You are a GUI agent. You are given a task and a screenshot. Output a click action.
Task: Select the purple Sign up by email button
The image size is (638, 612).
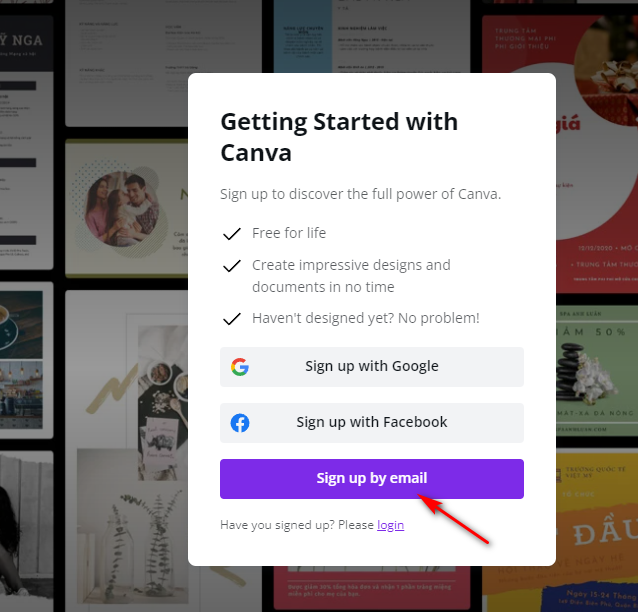371,479
